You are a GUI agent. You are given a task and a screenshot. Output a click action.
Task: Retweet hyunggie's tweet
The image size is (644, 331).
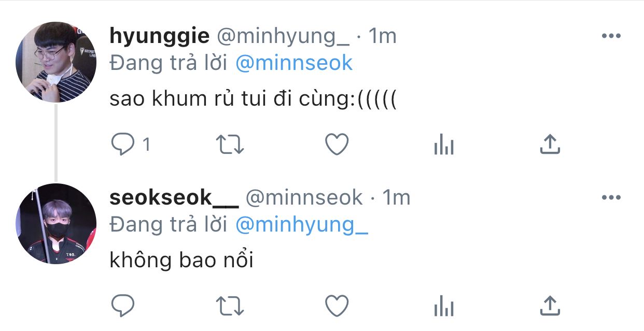pyautogui.click(x=229, y=145)
